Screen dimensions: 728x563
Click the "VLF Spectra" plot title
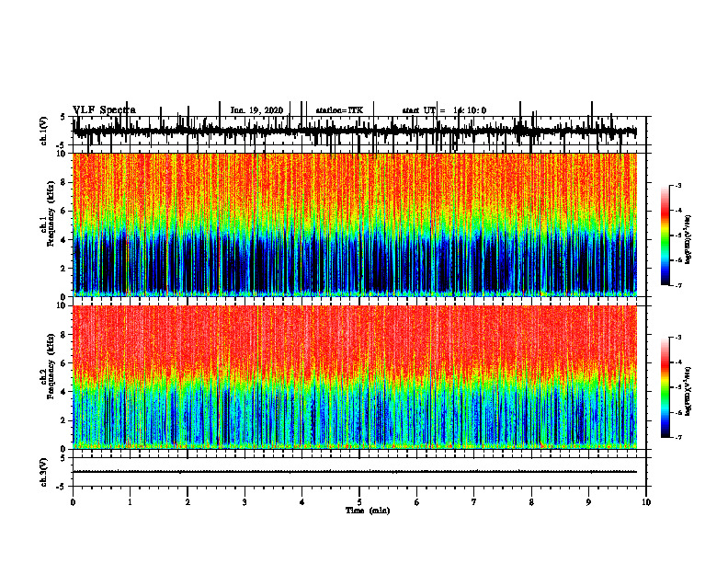(x=104, y=110)
